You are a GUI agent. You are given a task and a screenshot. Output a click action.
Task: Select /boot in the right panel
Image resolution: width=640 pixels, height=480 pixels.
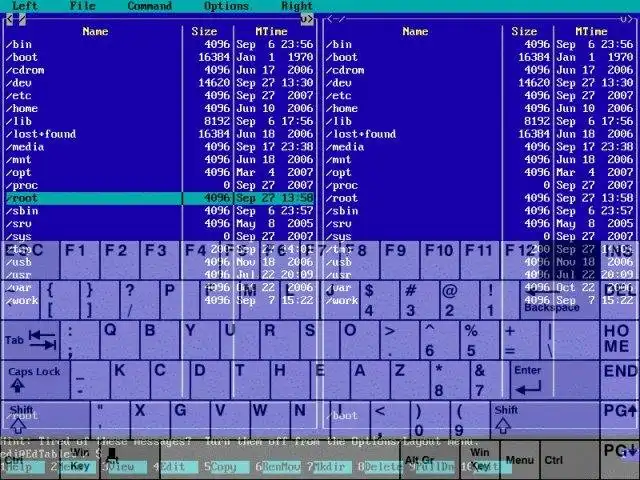point(342,57)
